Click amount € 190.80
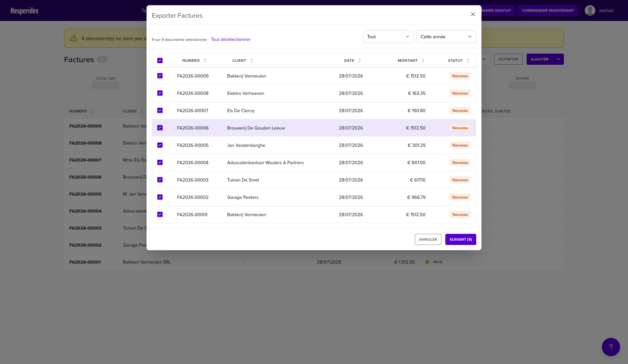This screenshot has height=364, width=628. click(x=416, y=111)
